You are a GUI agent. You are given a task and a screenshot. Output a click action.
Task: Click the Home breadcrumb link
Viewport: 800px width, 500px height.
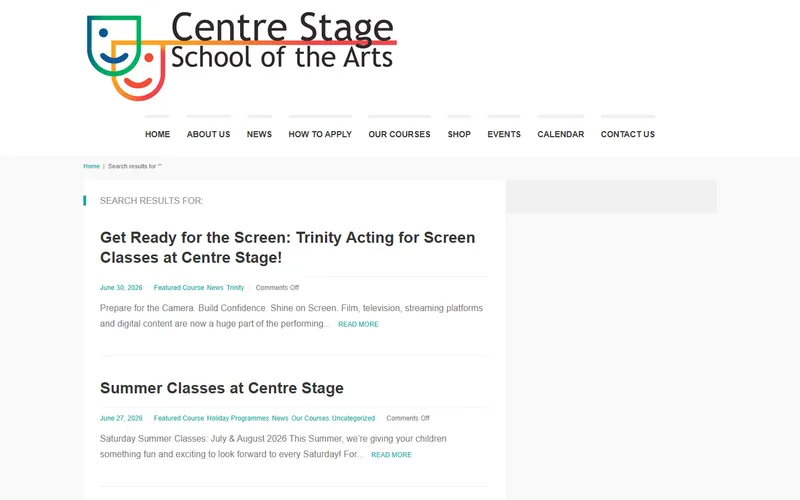tap(91, 166)
